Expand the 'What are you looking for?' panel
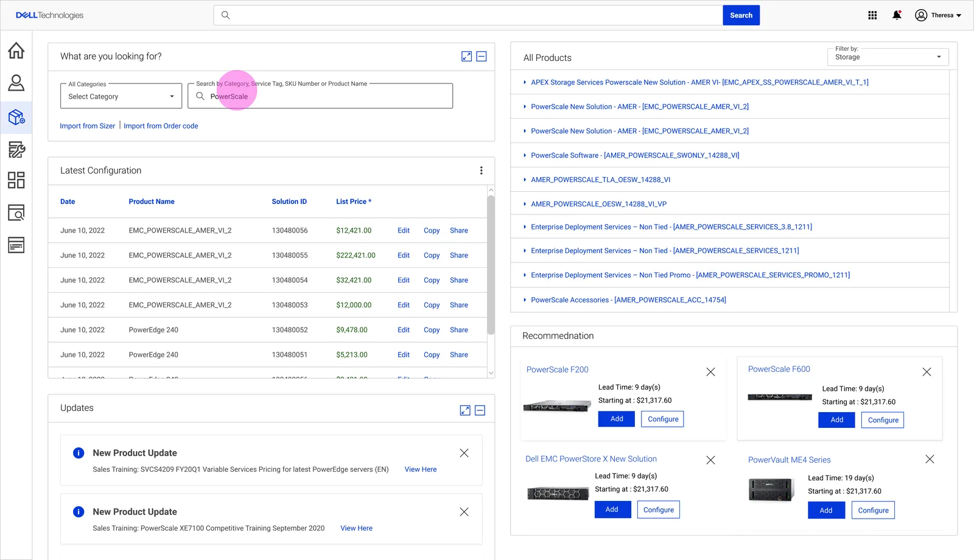The image size is (974, 560). 467,57
